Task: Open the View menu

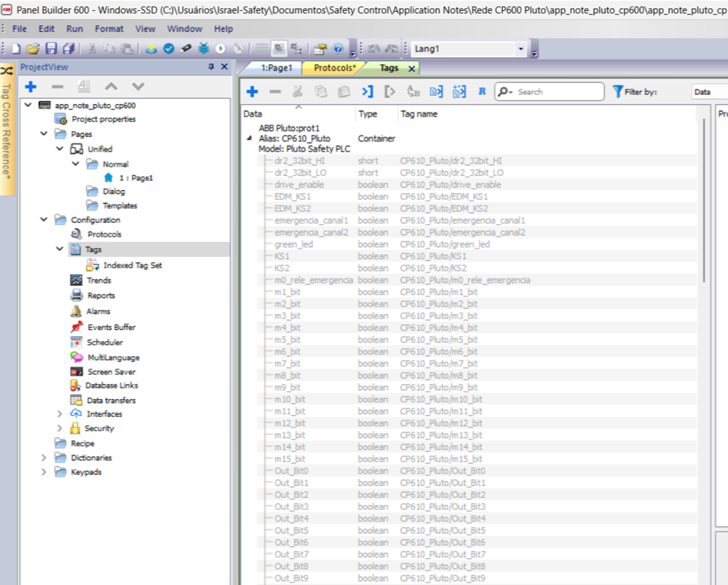Action: (146, 29)
